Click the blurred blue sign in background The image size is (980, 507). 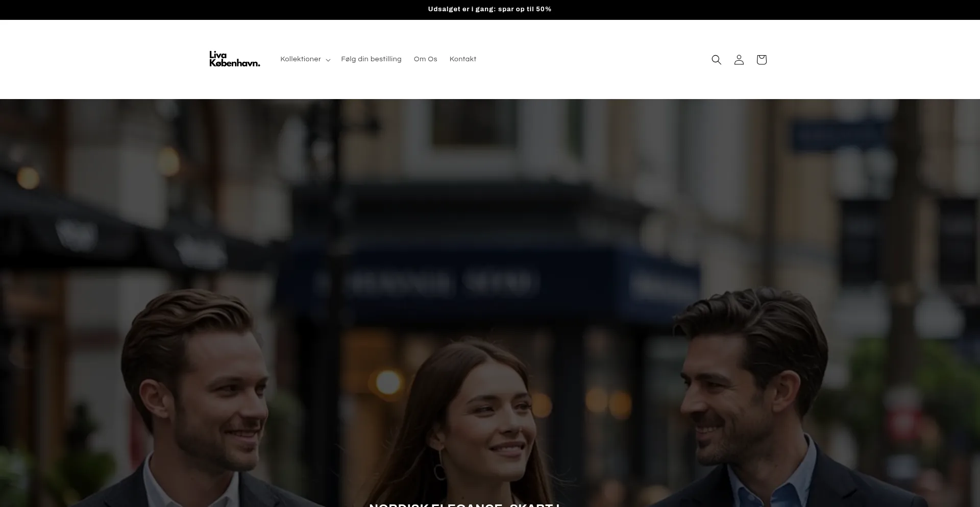click(837, 136)
